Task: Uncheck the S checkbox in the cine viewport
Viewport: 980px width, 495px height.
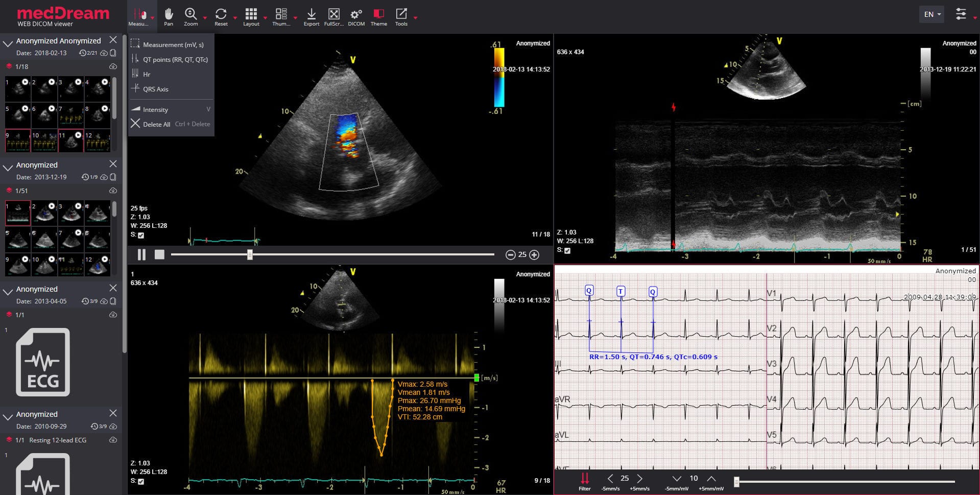Action: point(140,235)
